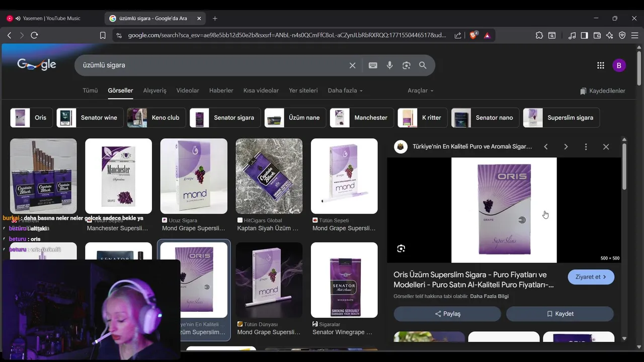644x362 pixels.
Task: Open the Daha Fazla Bilgi link
Action: tap(489, 296)
